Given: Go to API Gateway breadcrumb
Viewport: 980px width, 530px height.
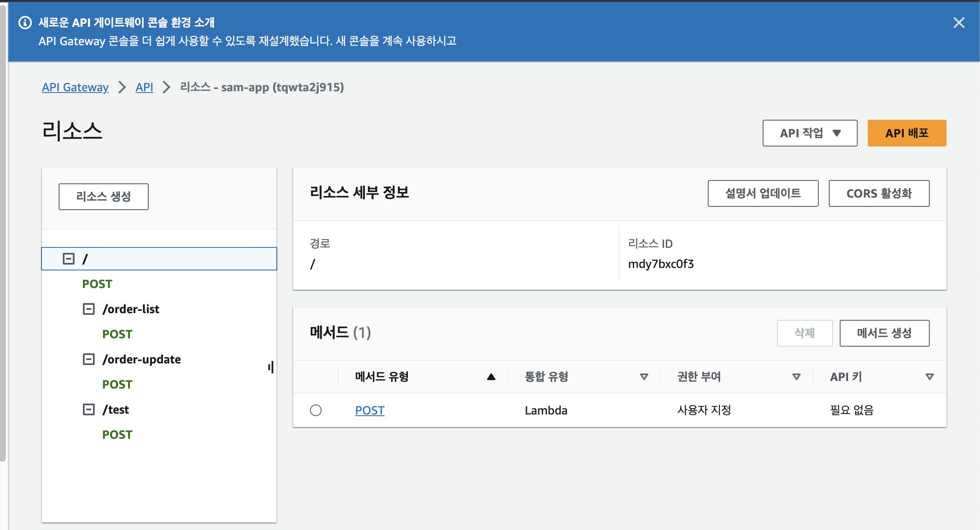Looking at the screenshot, I should [x=75, y=87].
